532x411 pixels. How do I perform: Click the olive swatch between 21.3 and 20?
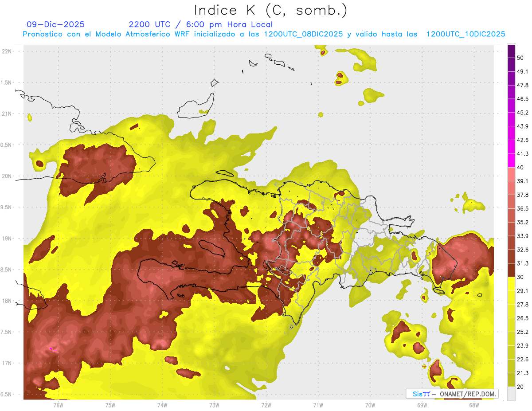pos(511,380)
